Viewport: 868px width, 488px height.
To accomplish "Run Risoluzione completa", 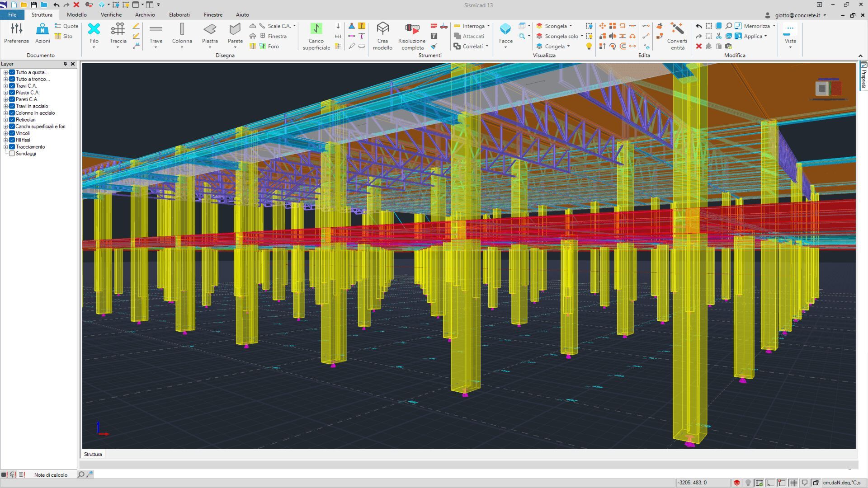I will point(412,29).
